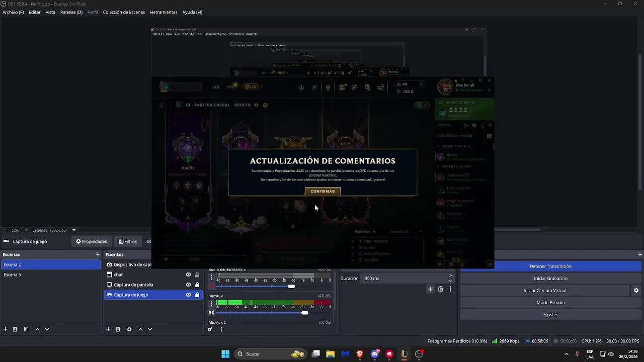Image resolution: width=644 pixels, height=362 pixels.
Task: Move the scene down in the Escenas toolbar
Action: click(x=47, y=329)
